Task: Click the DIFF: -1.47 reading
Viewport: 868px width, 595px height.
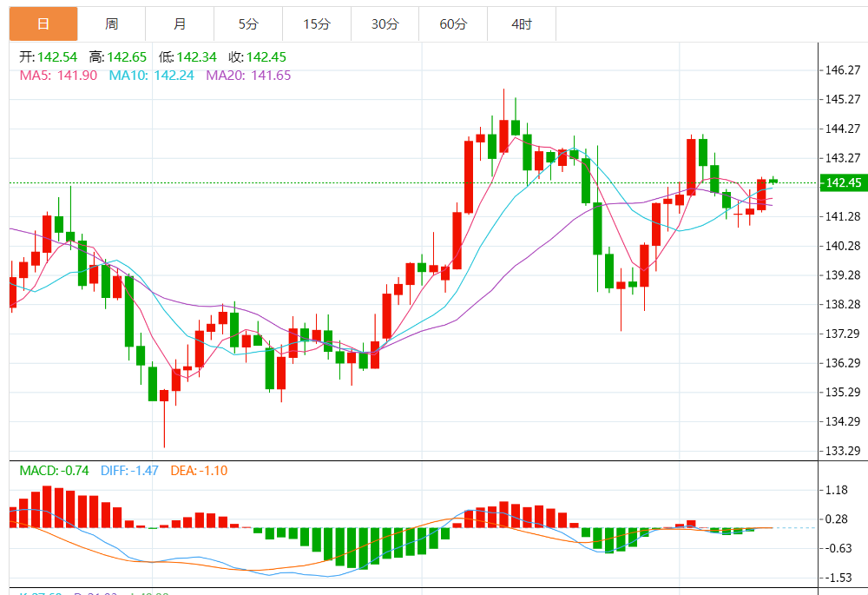Action: pos(129,470)
